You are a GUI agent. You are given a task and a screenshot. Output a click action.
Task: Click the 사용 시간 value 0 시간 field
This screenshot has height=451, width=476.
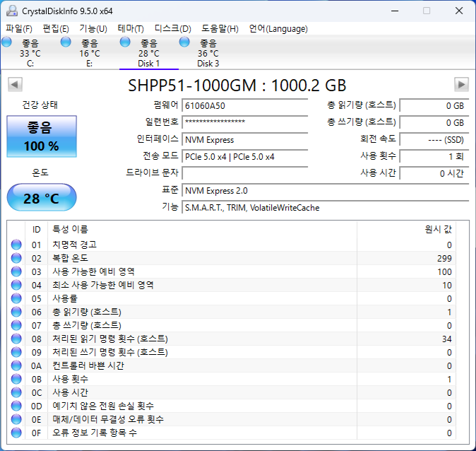coord(434,173)
